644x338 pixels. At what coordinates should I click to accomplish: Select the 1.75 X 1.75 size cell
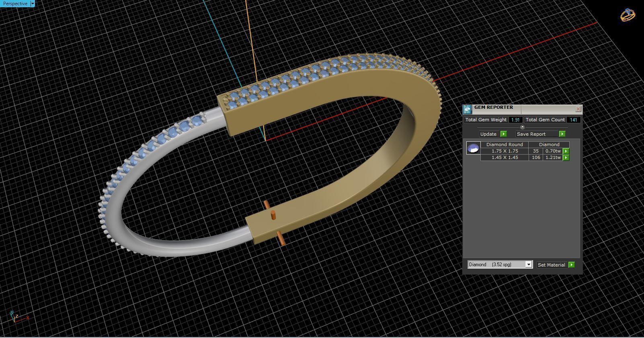pos(505,151)
